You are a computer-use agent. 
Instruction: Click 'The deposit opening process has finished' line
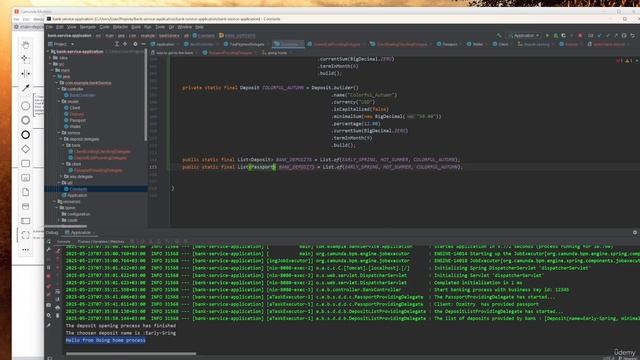tap(121, 326)
